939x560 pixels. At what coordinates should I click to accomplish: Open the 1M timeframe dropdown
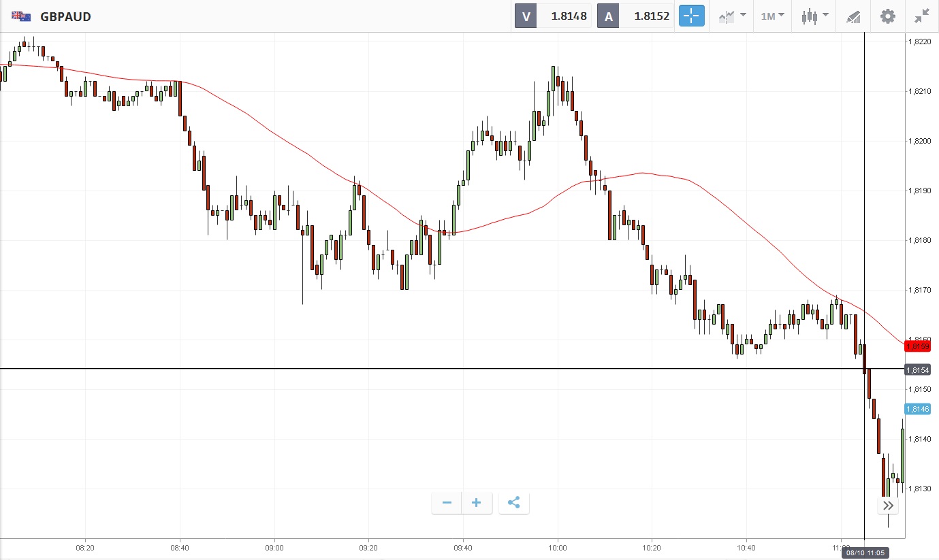(773, 16)
